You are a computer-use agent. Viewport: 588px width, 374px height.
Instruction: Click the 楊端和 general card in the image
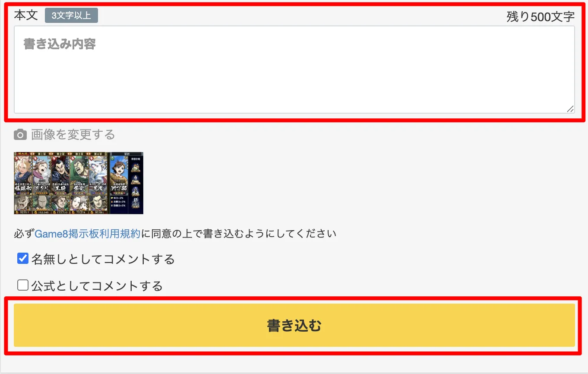22,174
